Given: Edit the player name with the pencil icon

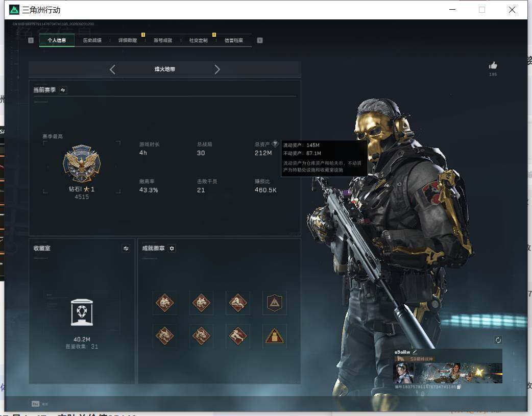Looking at the screenshot, I should coord(415,352).
